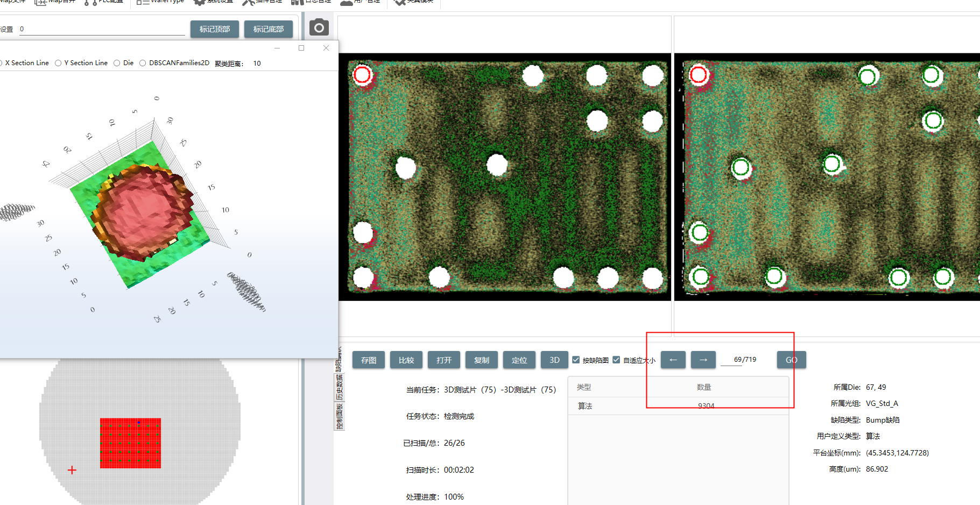This screenshot has height=505, width=980.
Task: Click the 数量 column header
Action: pos(704,387)
